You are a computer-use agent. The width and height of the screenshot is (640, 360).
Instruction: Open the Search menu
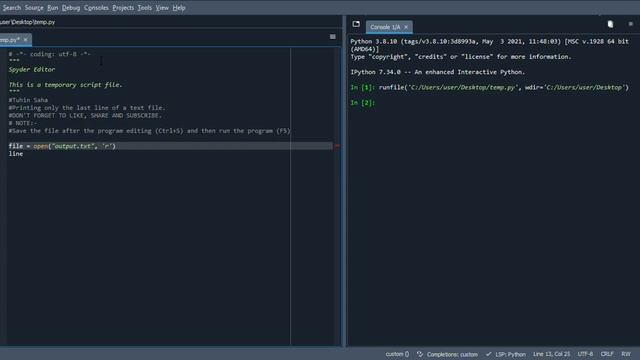pyautogui.click(x=12, y=8)
